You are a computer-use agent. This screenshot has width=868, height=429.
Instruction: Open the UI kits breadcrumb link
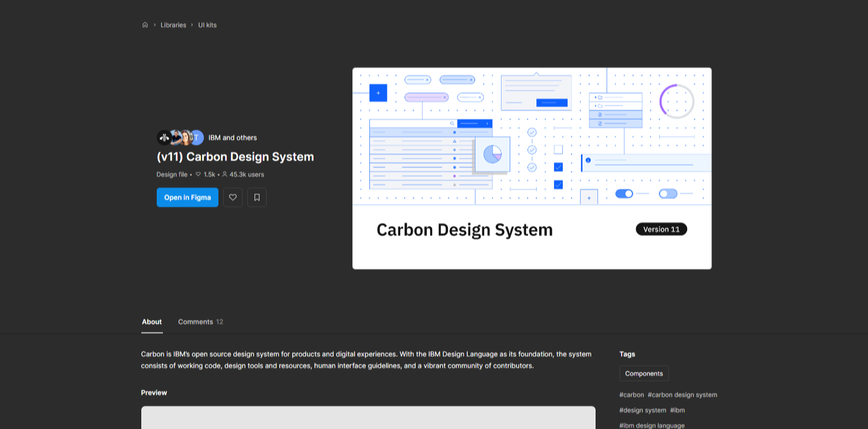tap(207, 25)
